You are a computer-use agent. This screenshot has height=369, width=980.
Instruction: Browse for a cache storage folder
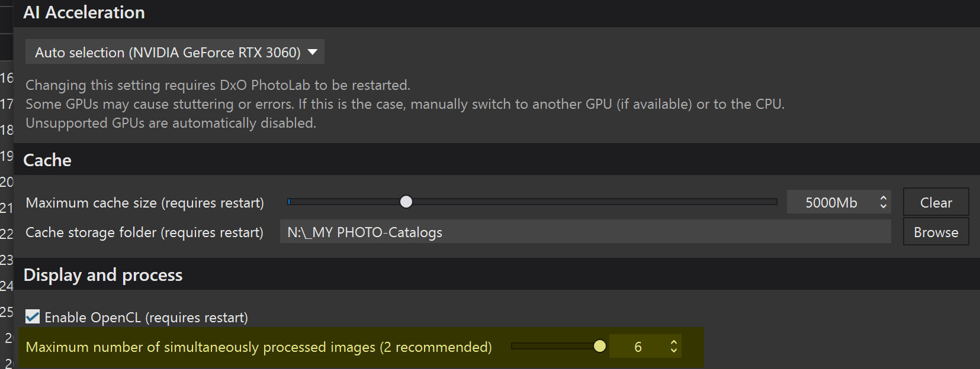tap(936, 232)
